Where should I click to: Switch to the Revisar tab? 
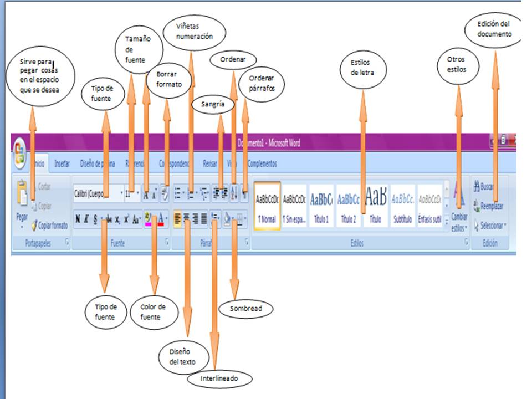coord(209,164)
